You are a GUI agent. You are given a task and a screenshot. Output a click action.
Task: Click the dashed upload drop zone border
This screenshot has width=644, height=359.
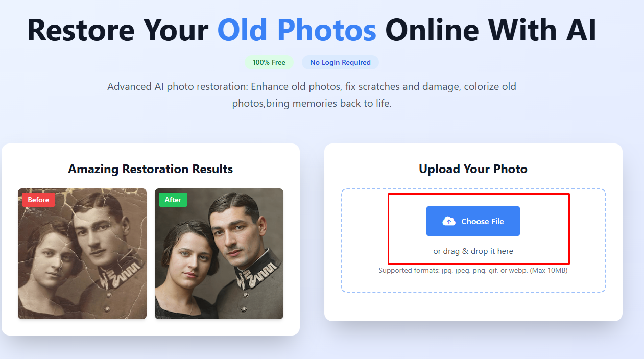click(x=342, y=240)
